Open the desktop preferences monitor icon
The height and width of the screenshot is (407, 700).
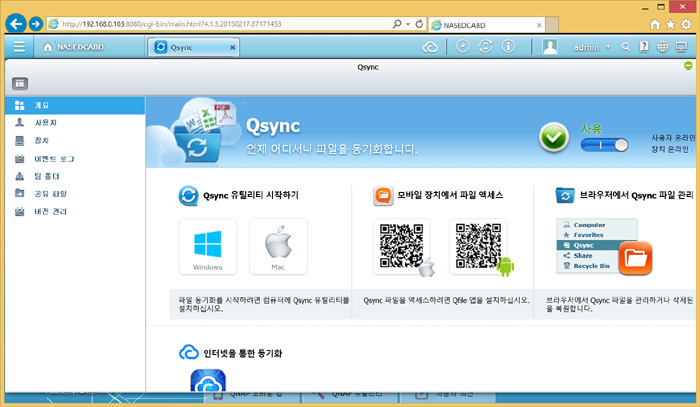(x=681, y=47)
